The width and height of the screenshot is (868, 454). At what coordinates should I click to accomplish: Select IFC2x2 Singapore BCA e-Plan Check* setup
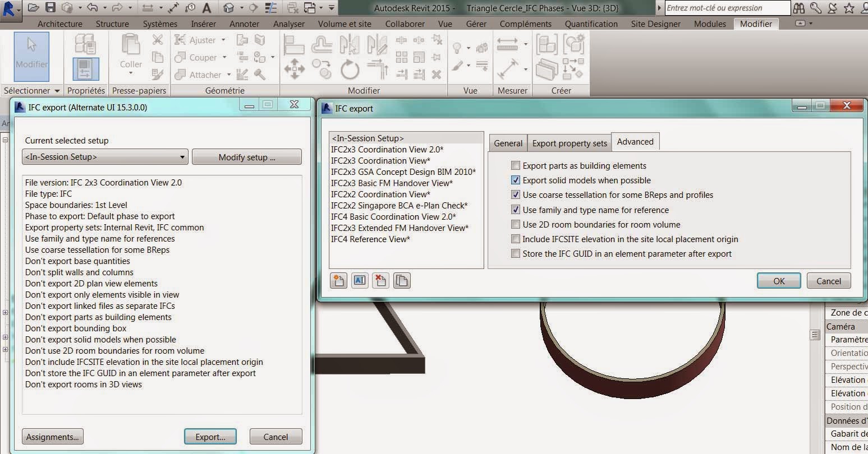coord(399,205)
